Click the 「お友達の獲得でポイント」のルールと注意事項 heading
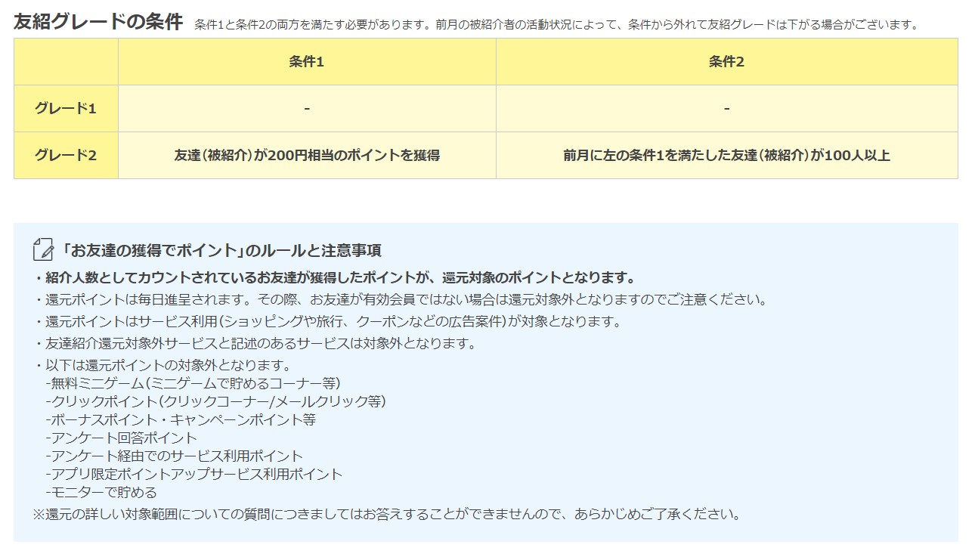This screenshot has width=975, height=560. 221,250
